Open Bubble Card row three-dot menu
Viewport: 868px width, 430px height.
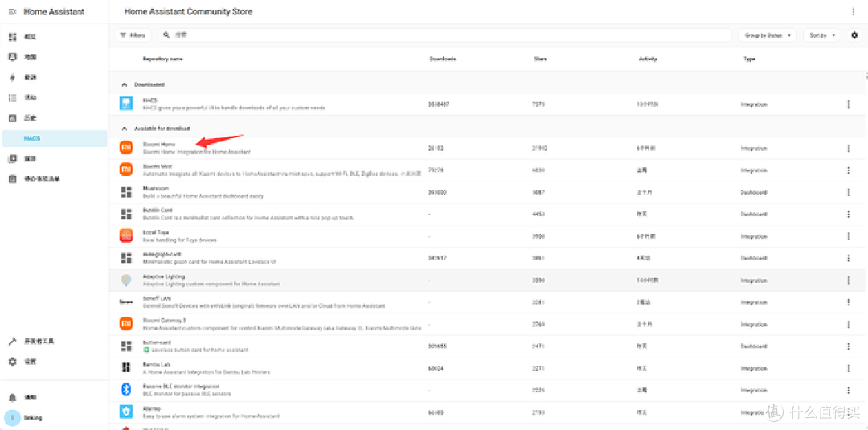(x=848, y=214)
